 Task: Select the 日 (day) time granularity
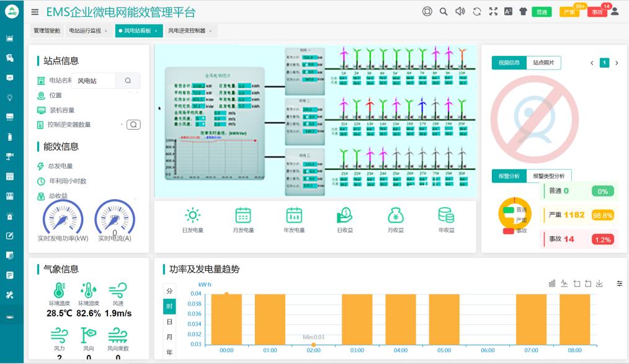tap(169, 322)
